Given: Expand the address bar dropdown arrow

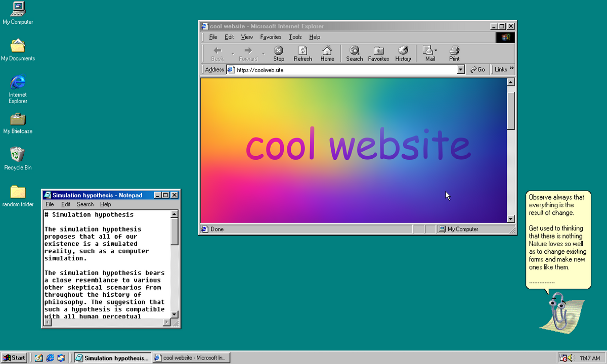Looking at the screenshot, I should point(460,70).
